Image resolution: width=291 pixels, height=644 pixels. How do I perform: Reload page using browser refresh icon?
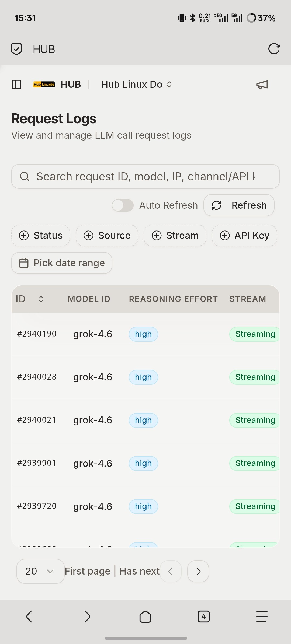(274, 49)
